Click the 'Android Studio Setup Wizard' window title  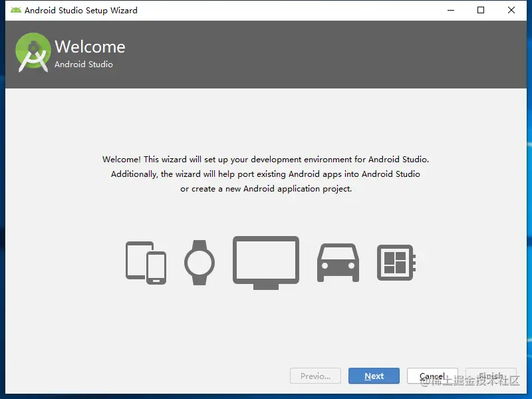coord(81,11)
